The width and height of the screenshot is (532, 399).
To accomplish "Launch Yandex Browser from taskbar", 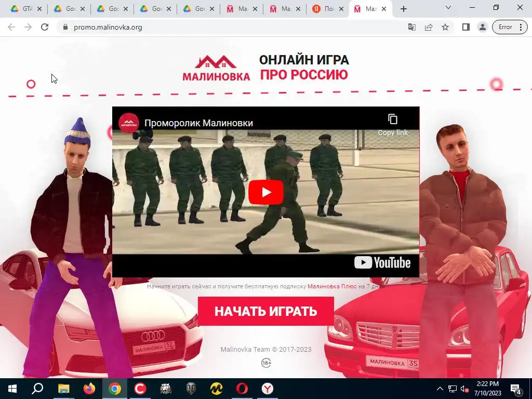I will click(268, 389).
